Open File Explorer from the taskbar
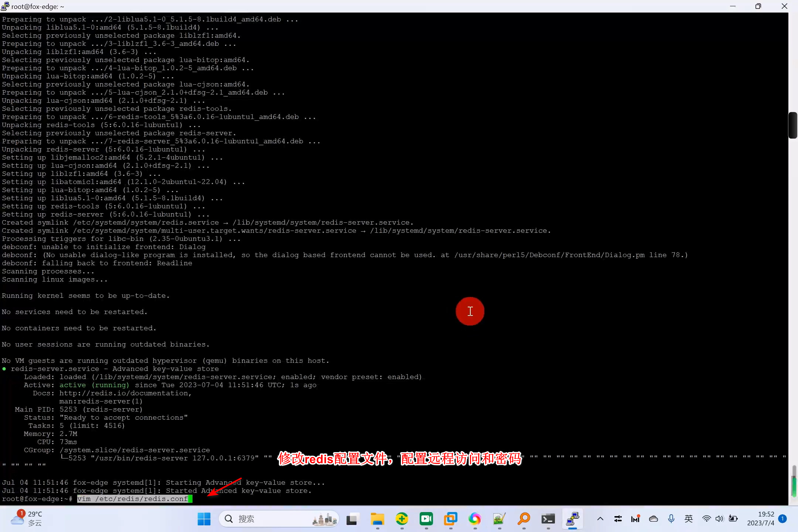The image size is (798, 532). coord(377,519)
